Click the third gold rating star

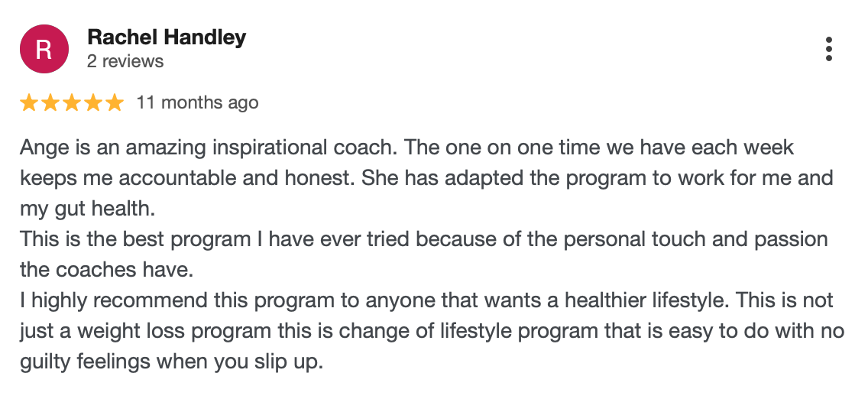point(72,102)
